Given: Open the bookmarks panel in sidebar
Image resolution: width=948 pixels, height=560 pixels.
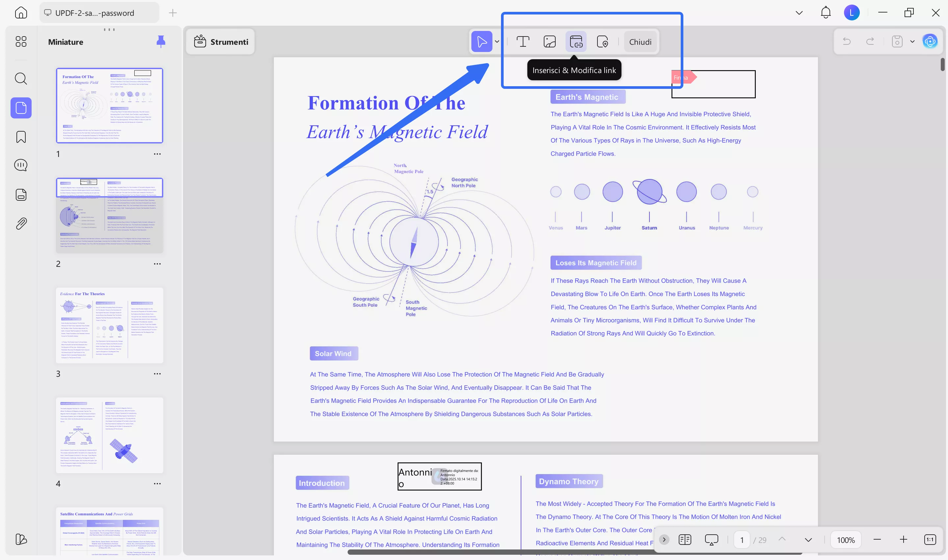Looking at the screenshot, I should [21, 137].
